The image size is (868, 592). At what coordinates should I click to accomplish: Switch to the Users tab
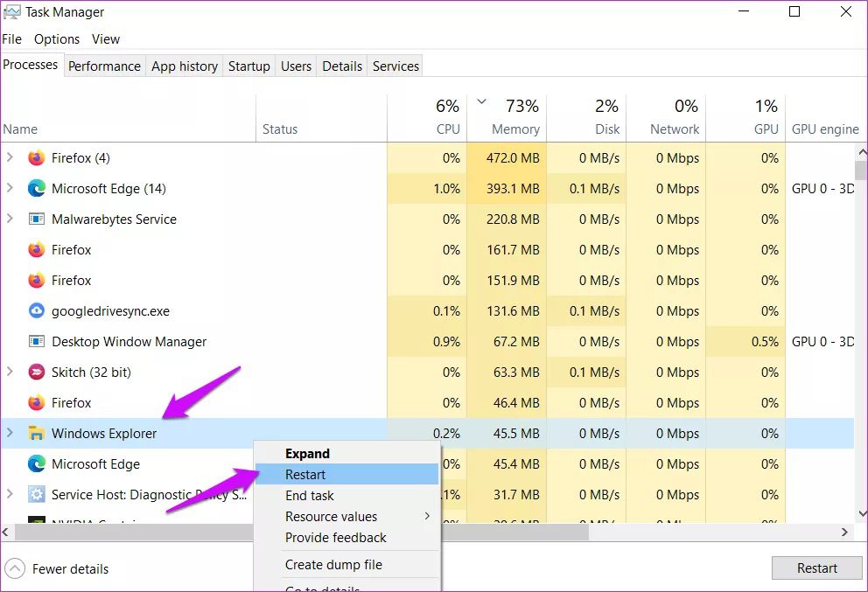pos(296,66)
